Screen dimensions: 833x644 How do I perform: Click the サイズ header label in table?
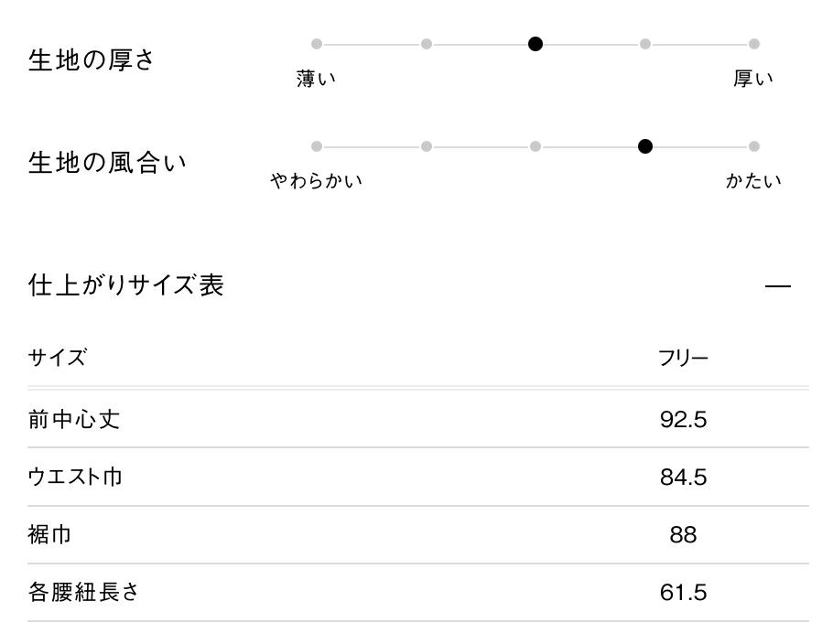click(58, 358)
